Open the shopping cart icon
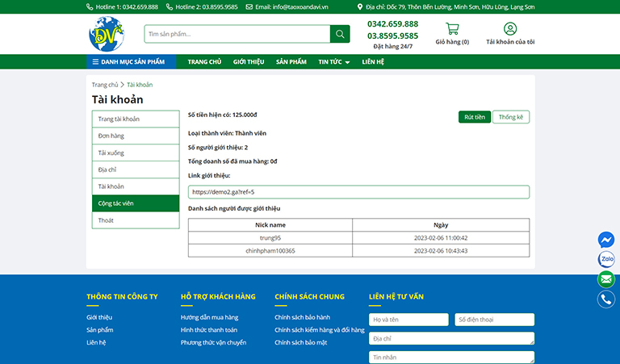The height and width of the screenshot is (364, 620). pyautogui.click(x=452, y=28)
